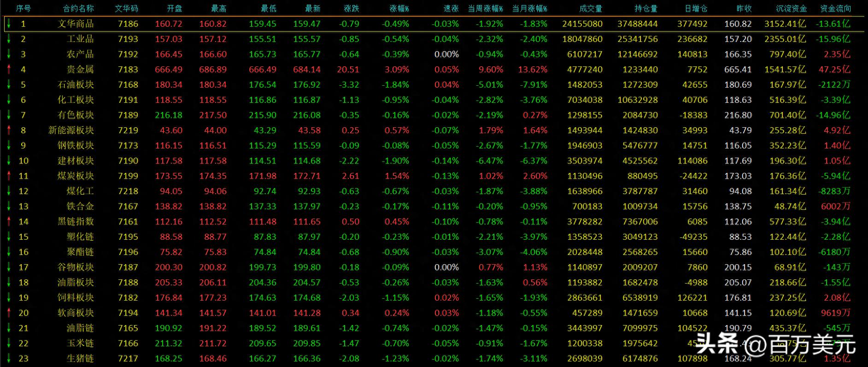Select the 工业品 contract row
868x367 pixels.
[80, 39]
